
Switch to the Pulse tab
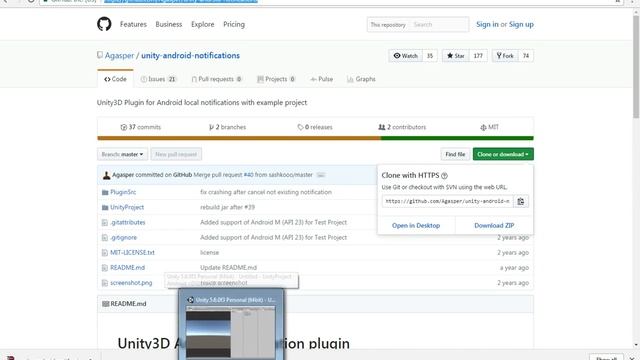pos(322,79)
